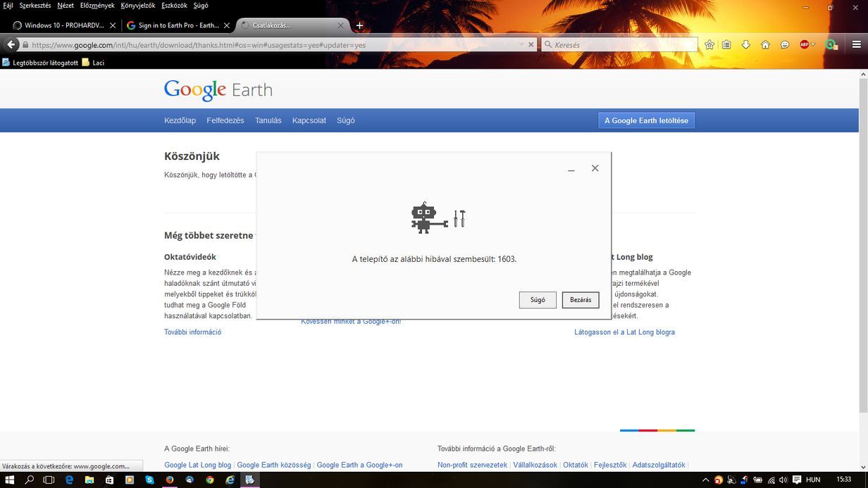
Task: Open the Laci bookmarks folder
Action: pos(93,63)
